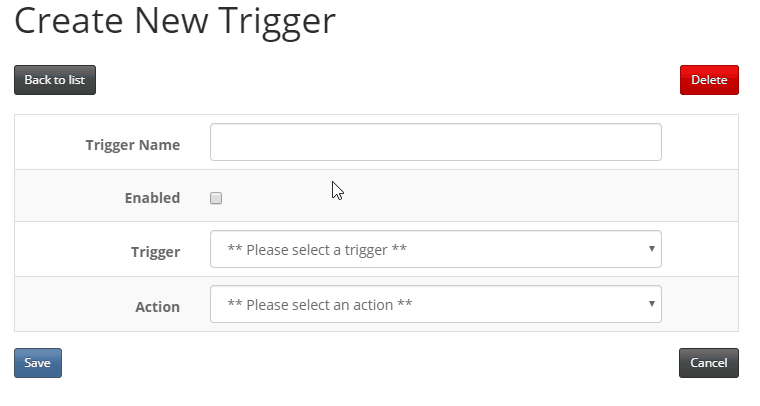Cancel trigger creation
This screenshot has width=760, height=406.
(x=709, y=363)
